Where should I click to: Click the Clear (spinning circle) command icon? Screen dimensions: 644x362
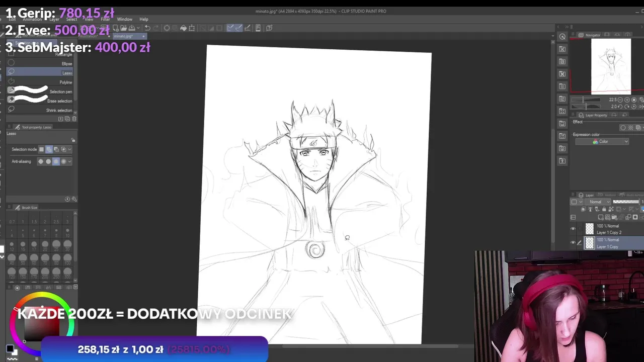pos(167,28)
